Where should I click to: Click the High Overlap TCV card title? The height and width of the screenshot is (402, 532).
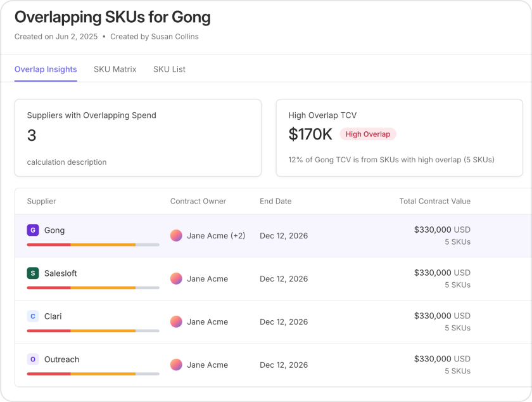point(322,115)
